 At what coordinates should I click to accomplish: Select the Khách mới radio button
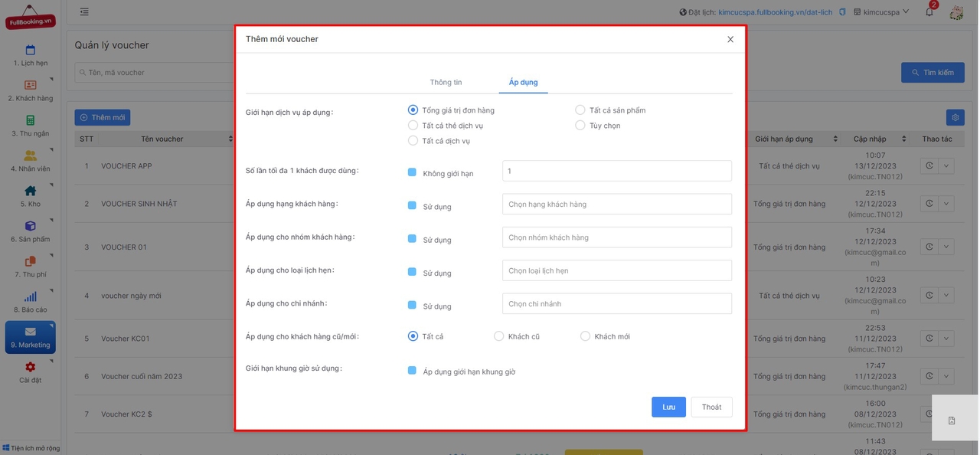click(x=586, y=336)
